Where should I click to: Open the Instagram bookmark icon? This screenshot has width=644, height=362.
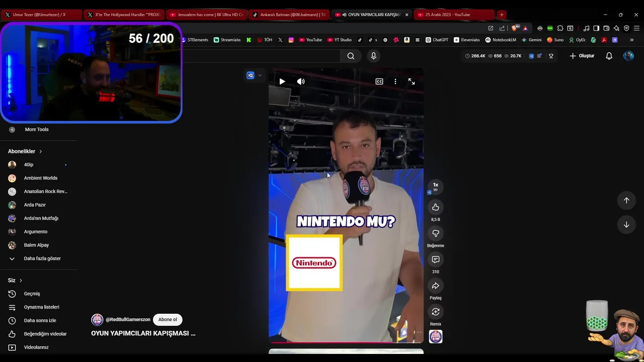point(291,40)
